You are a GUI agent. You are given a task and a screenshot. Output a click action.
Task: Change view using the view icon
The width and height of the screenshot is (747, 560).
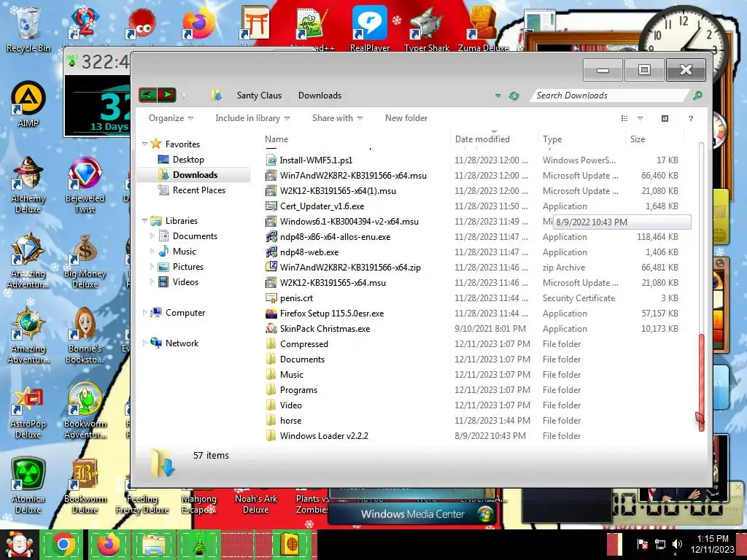pyautogui.click(x=624, y=119)
